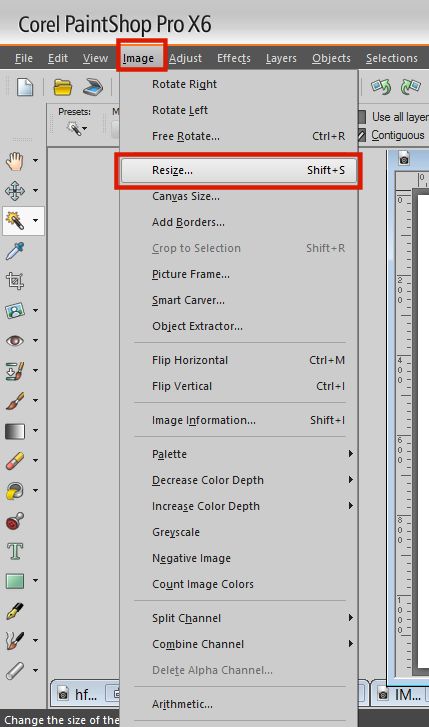Image resolution: width=429 pixels, height=727 pixels.
Task: Click the Open file folder icon
Action: pos(63,87)
